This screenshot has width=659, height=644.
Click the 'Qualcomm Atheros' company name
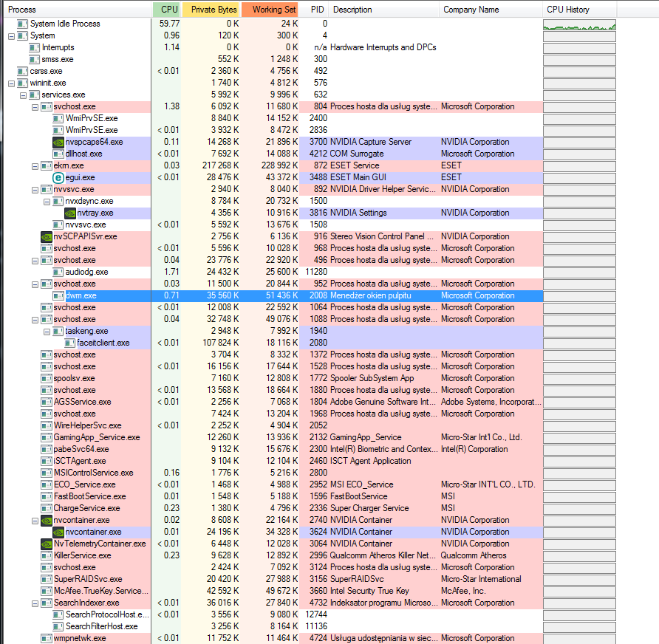474,555
